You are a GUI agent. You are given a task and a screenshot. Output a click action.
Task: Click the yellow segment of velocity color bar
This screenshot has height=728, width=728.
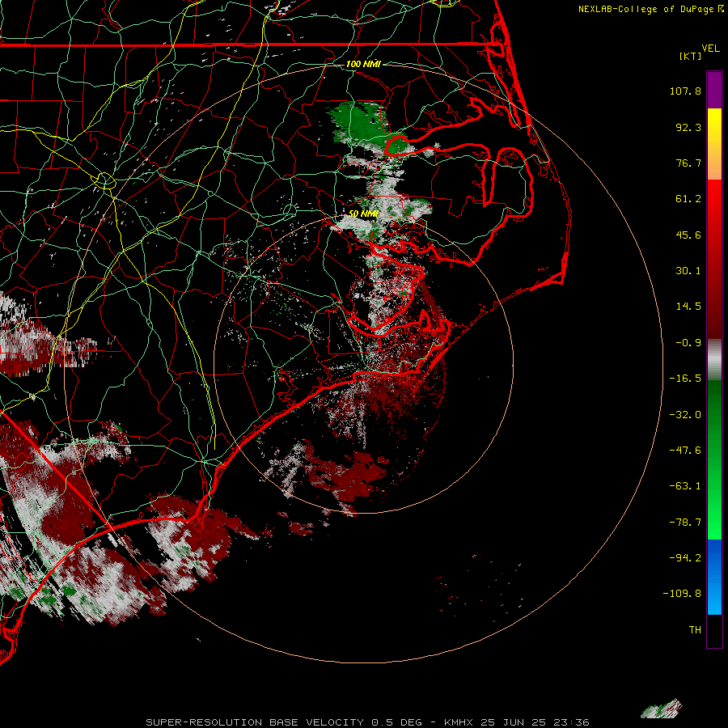pyautogui.click(x=714, y=123)
